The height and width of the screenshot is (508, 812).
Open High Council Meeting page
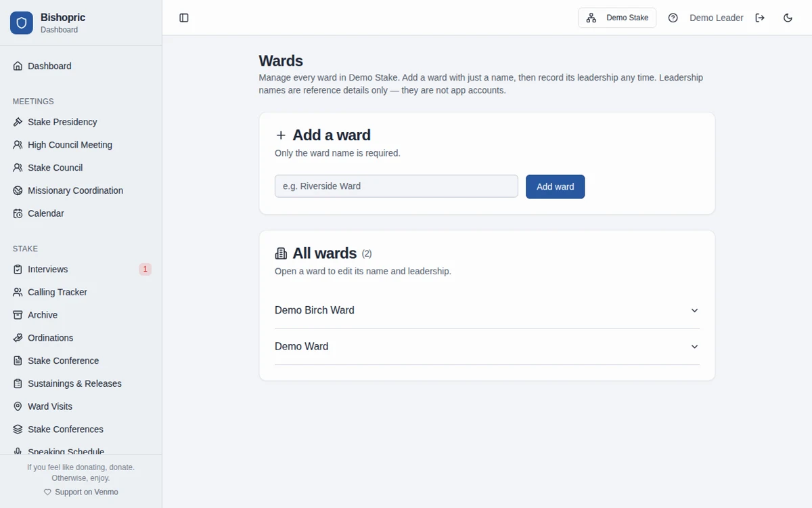[x=81, y=145]
